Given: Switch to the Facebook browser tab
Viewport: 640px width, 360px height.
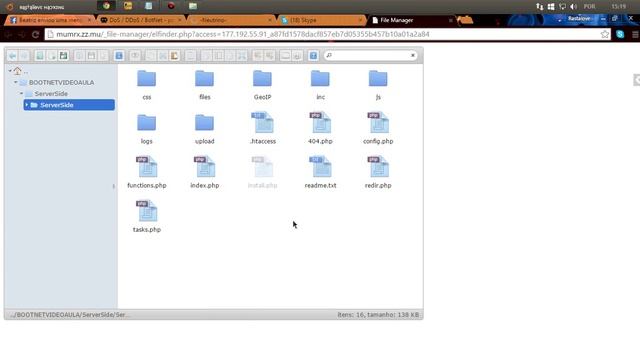Looking at the screenshot, I should pos(50,20).
